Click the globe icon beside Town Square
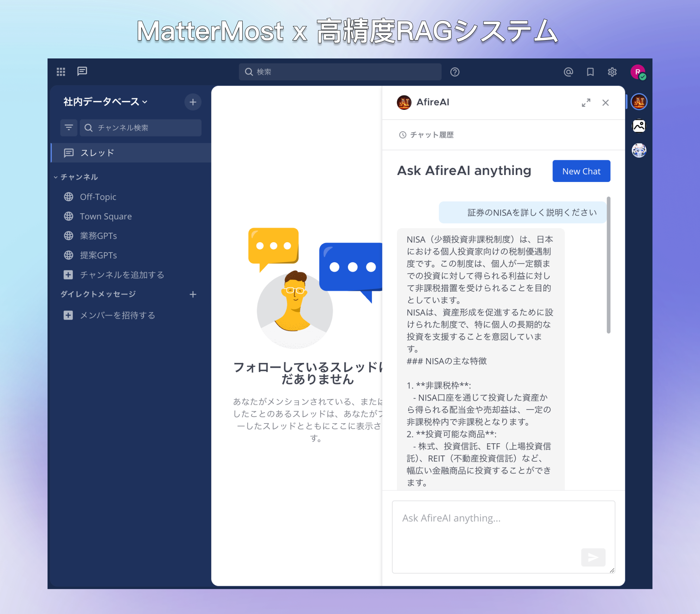 [x=69, y=216]
